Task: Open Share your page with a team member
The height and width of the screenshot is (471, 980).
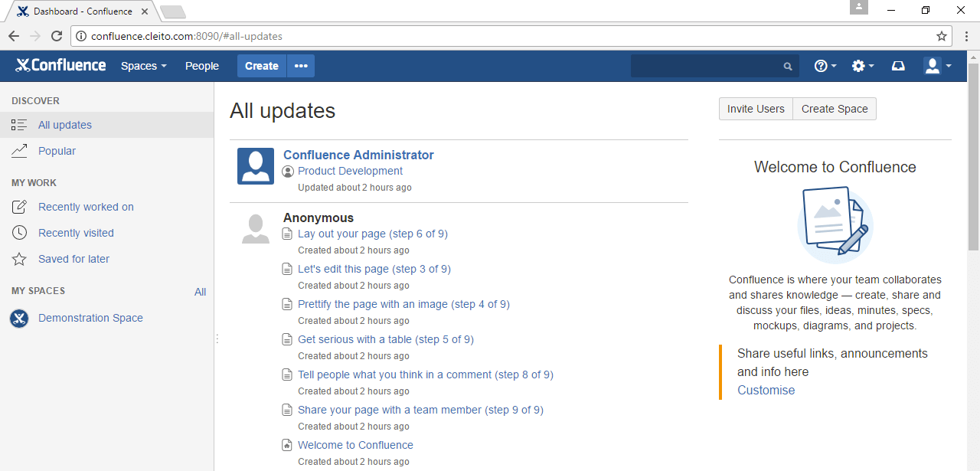Action: tap(420, 410)
